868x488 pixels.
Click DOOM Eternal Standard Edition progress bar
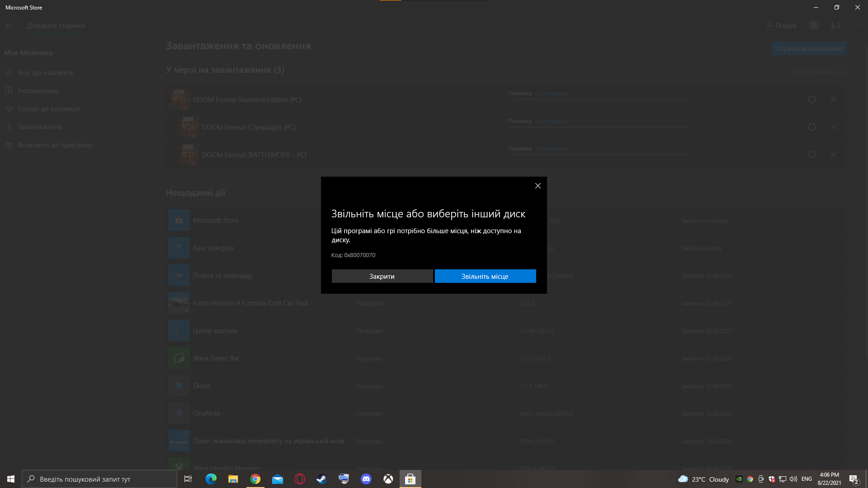click(x=598, y=99)
